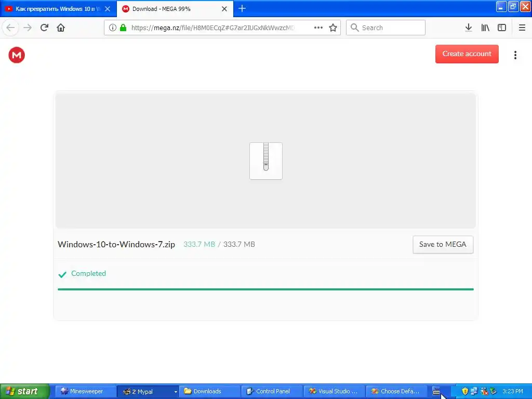Click Save to MEGA button
Image resolution: width=532 pixels, height=399 pixels.
tap(443, 244)
